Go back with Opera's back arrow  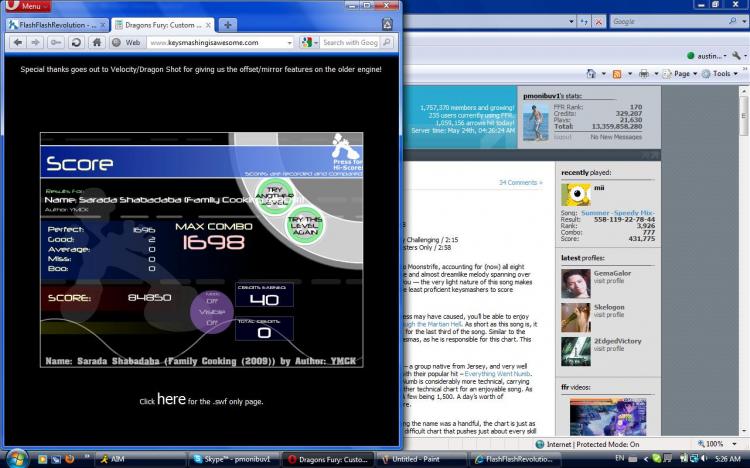point(18,43)
